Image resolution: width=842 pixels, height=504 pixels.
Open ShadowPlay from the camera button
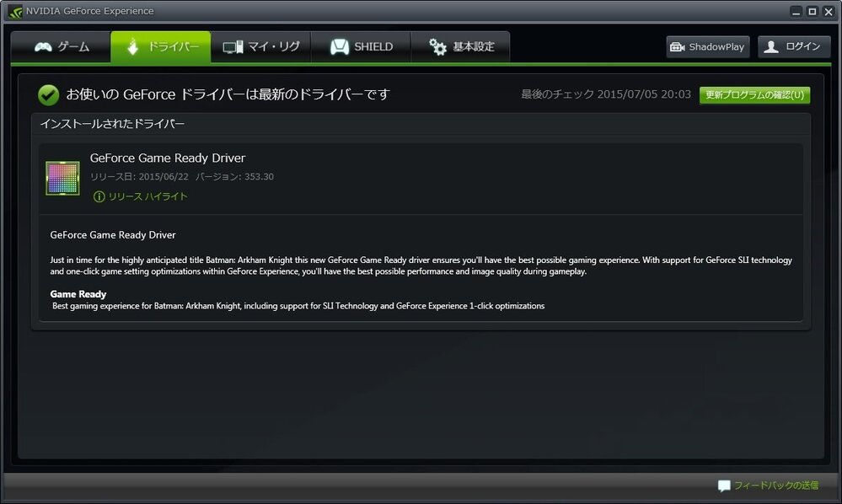point(708,46)
